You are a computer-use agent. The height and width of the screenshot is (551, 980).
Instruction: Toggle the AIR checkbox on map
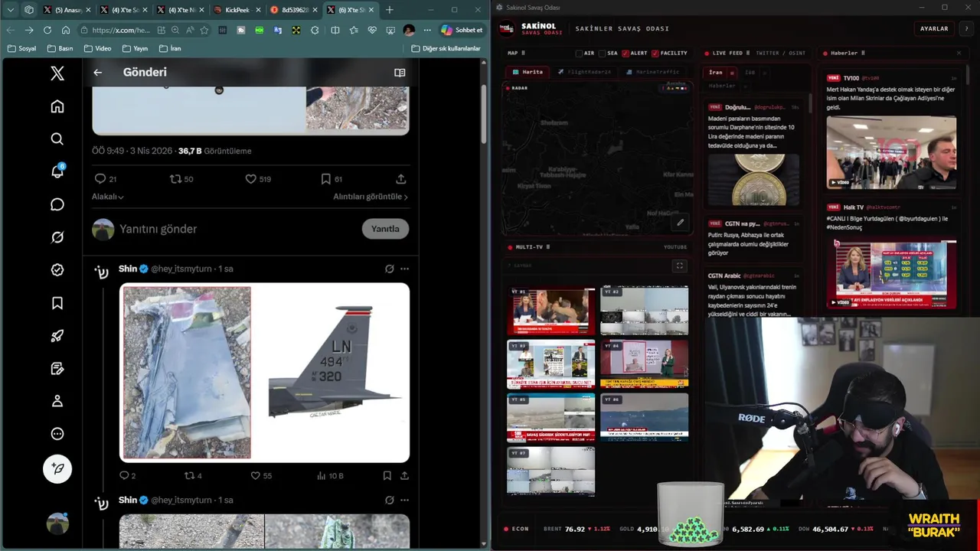click(x=580, y=54)
